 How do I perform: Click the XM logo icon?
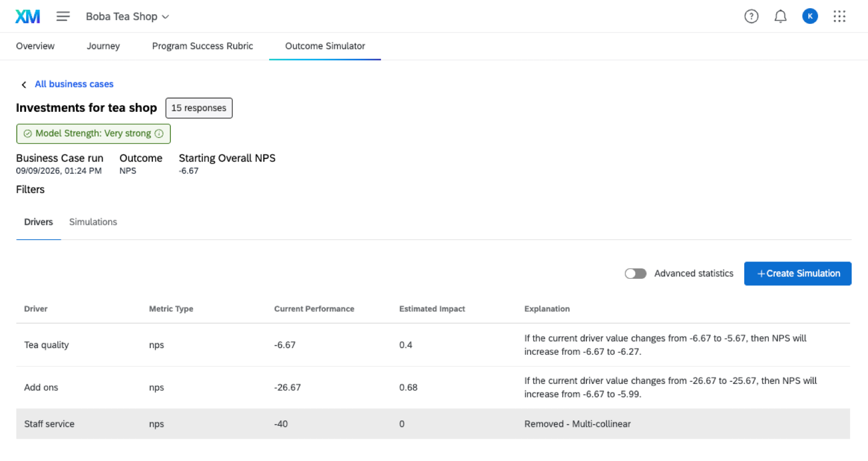28,16
